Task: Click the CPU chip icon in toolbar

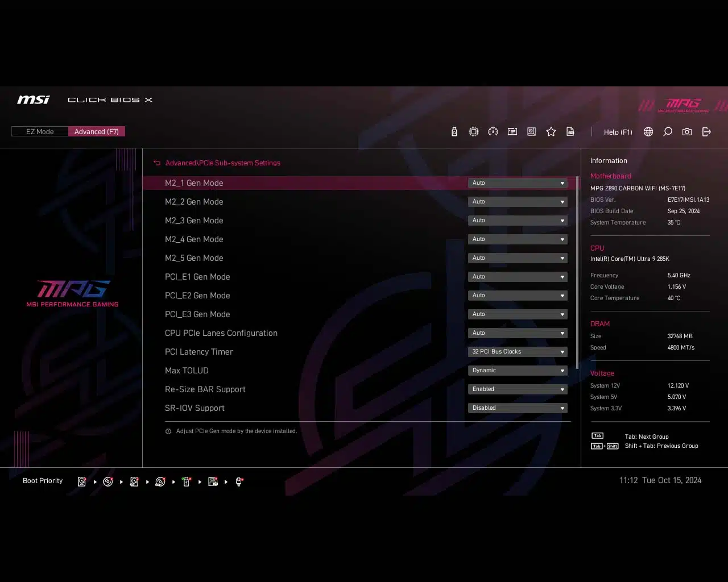Action: (x=473, y=132)
